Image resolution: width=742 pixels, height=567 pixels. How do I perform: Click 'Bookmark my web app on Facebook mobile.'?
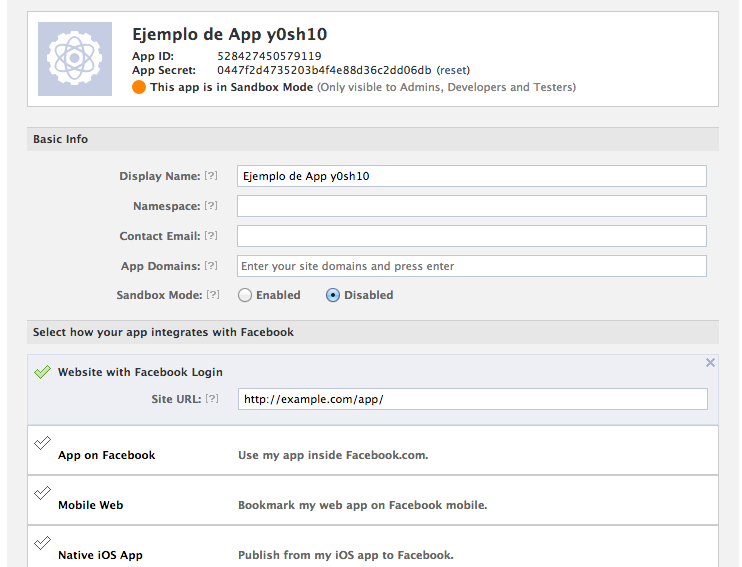click(362, 505)
